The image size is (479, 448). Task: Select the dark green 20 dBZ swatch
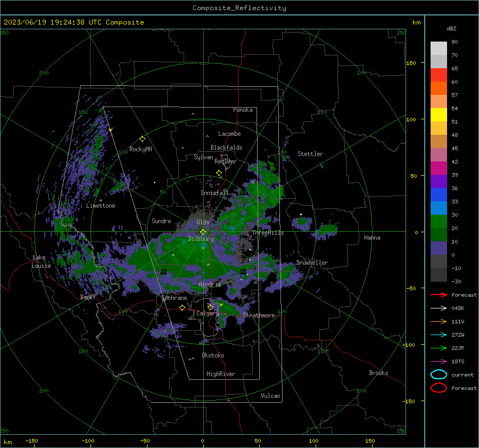[439, 234]
